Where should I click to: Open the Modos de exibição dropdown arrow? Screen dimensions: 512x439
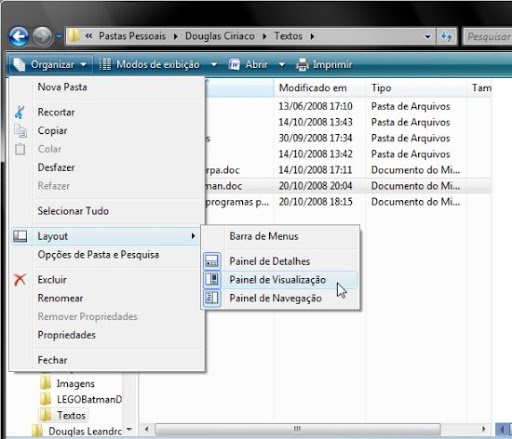tap(214, 64)
